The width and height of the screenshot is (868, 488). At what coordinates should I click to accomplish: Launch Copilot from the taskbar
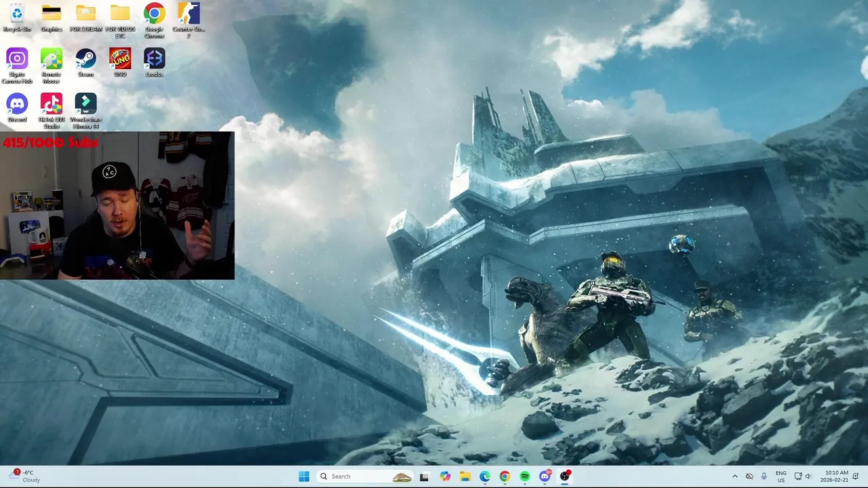(445, 476)
